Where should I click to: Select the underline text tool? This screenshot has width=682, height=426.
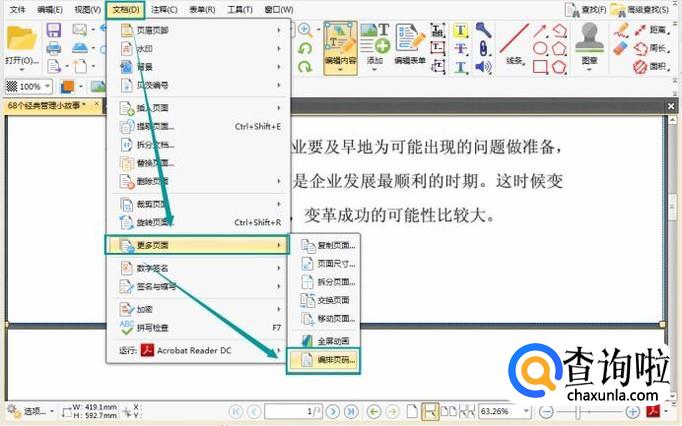click(x=461, y=67)
